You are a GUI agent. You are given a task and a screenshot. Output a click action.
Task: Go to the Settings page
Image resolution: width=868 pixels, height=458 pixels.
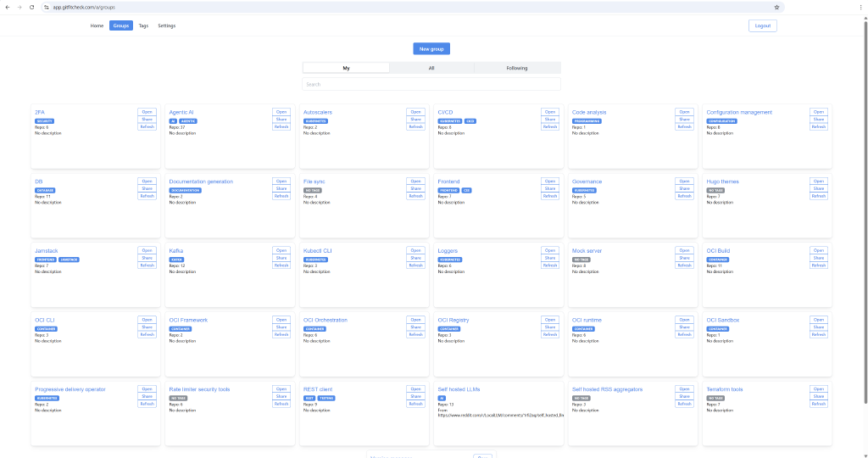tap(167, 25)
